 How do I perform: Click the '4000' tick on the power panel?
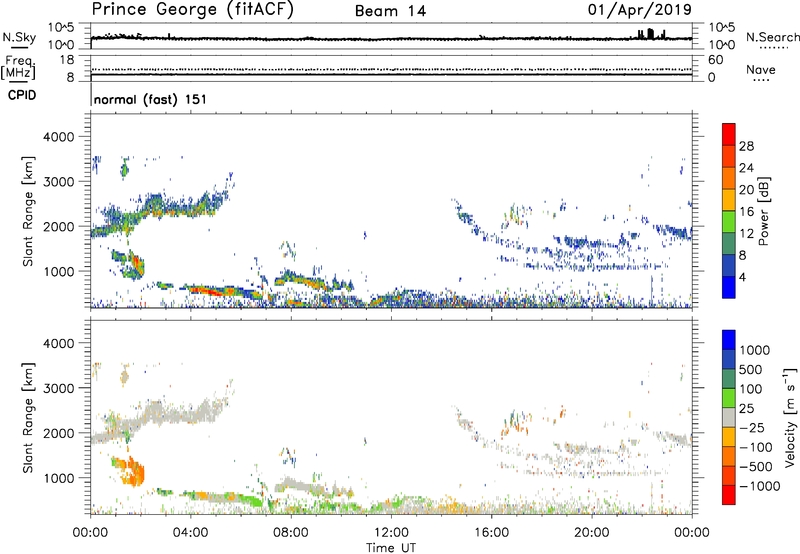(59, 137)
